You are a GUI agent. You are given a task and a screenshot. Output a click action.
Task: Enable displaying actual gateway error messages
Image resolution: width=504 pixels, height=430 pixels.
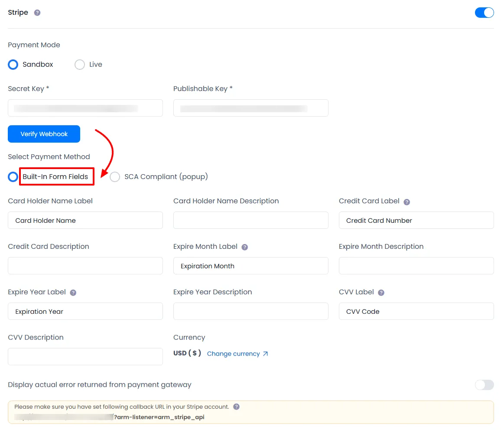click(x=484, y=385)
